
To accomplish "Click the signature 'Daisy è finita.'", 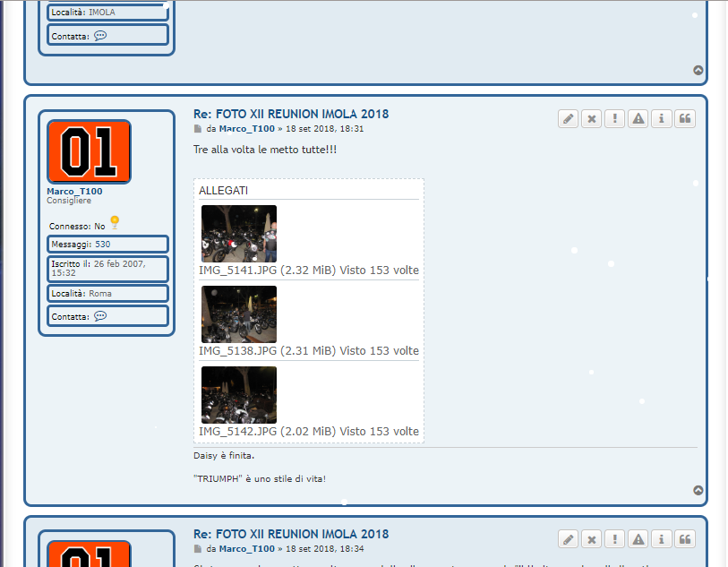I will point(224,456).
